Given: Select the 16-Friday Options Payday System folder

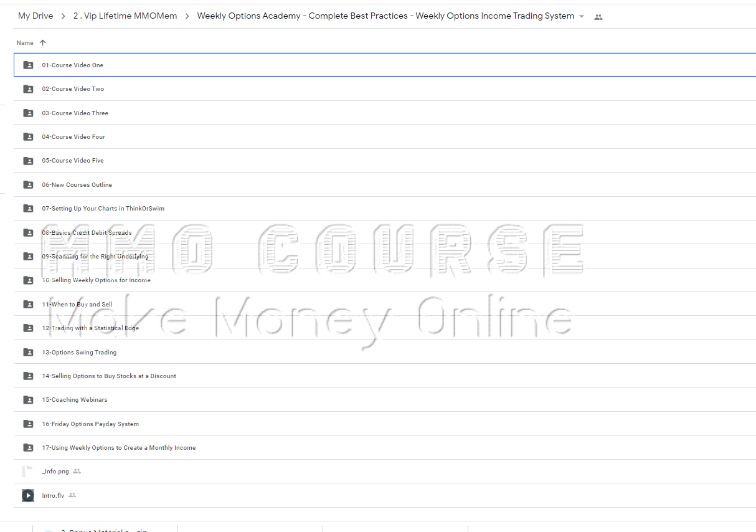Looking at the screenshot, I should pyautogui.click(x=90, y=424).
